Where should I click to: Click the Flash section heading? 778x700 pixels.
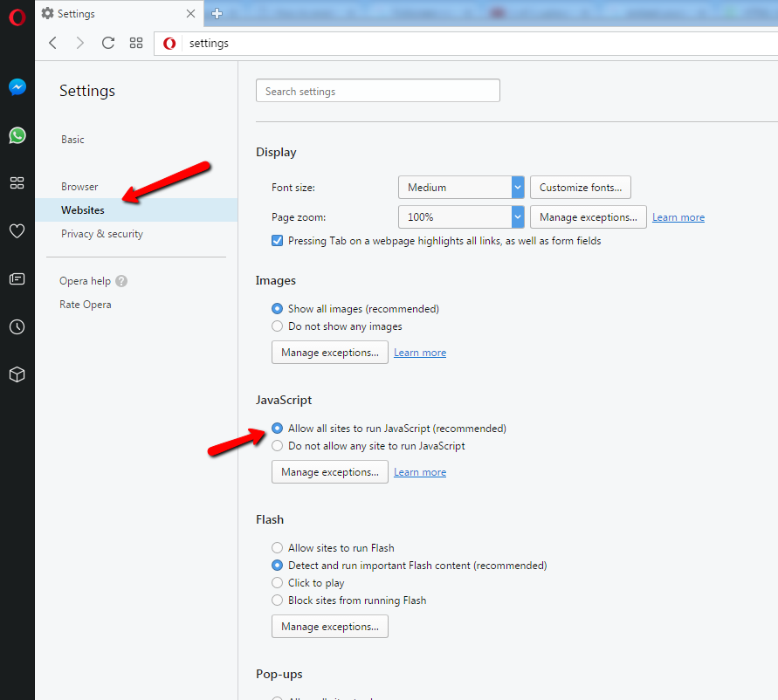[x=270, y=519]
